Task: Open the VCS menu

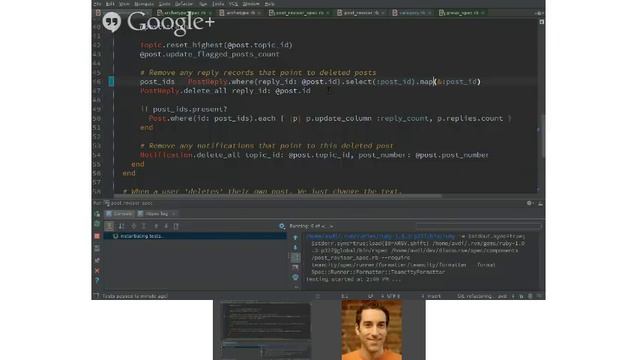Action: (233, 4)
